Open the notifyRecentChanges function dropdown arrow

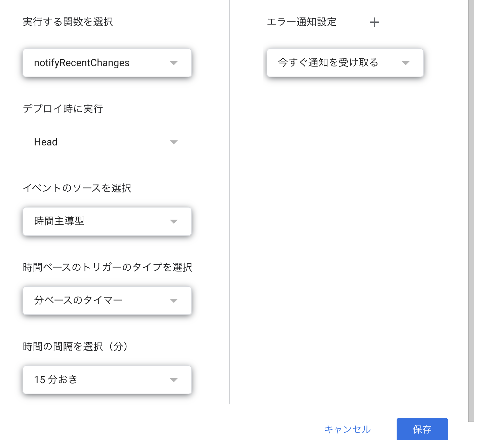[174, 63]
